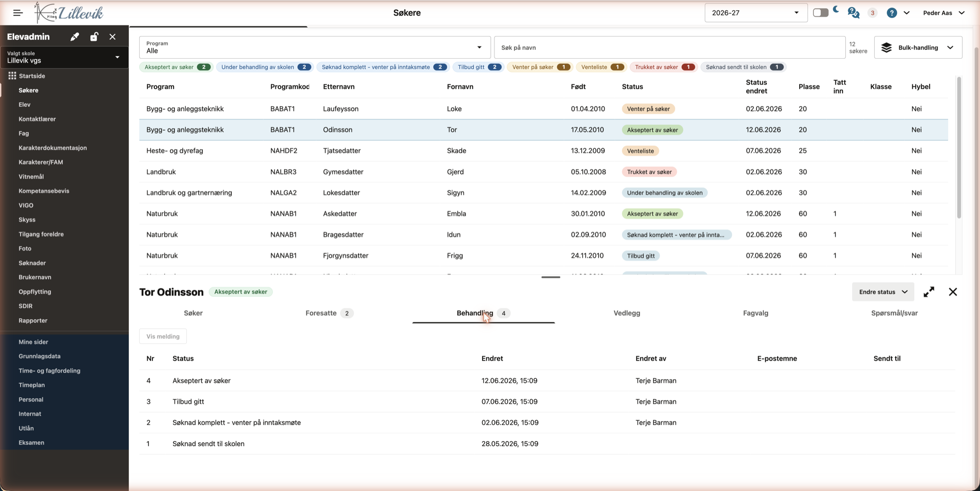Toggle the Tilbud gitt status filter chip

[479, 67]
